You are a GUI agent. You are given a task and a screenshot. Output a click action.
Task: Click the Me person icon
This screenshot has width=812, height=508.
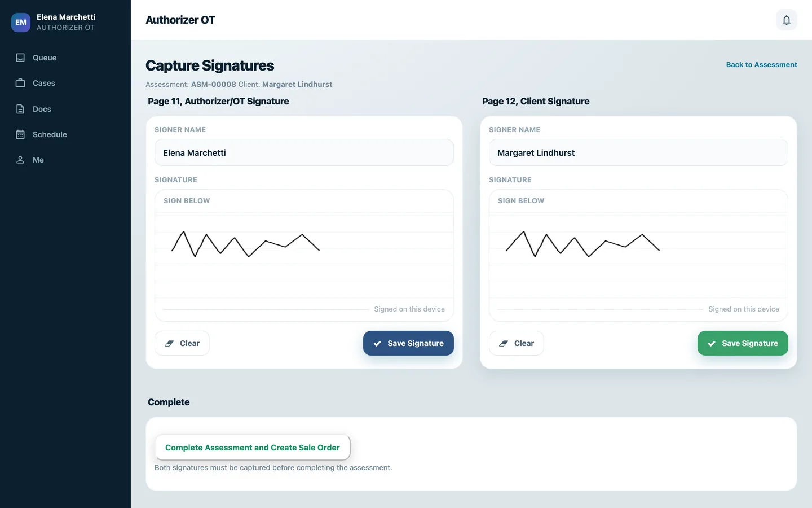[x=20, y=160]
